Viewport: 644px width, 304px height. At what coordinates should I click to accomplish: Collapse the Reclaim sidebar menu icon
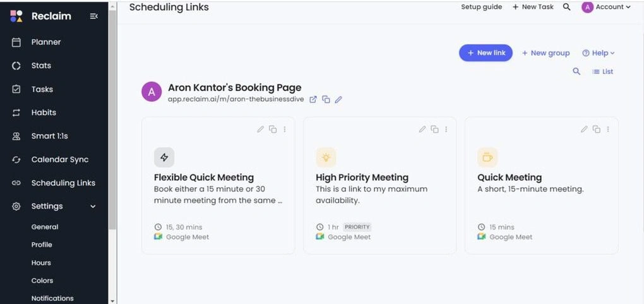[x=93, y=16]
